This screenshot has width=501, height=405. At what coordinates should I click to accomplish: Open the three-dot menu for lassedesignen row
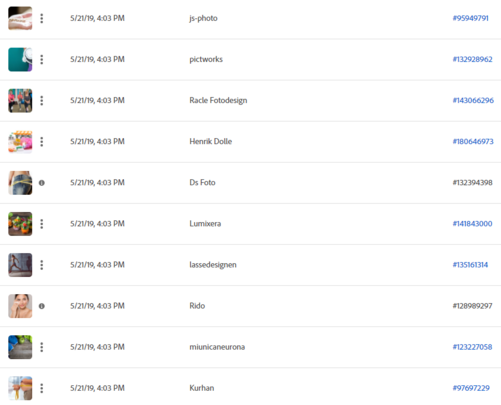(42, 265)
